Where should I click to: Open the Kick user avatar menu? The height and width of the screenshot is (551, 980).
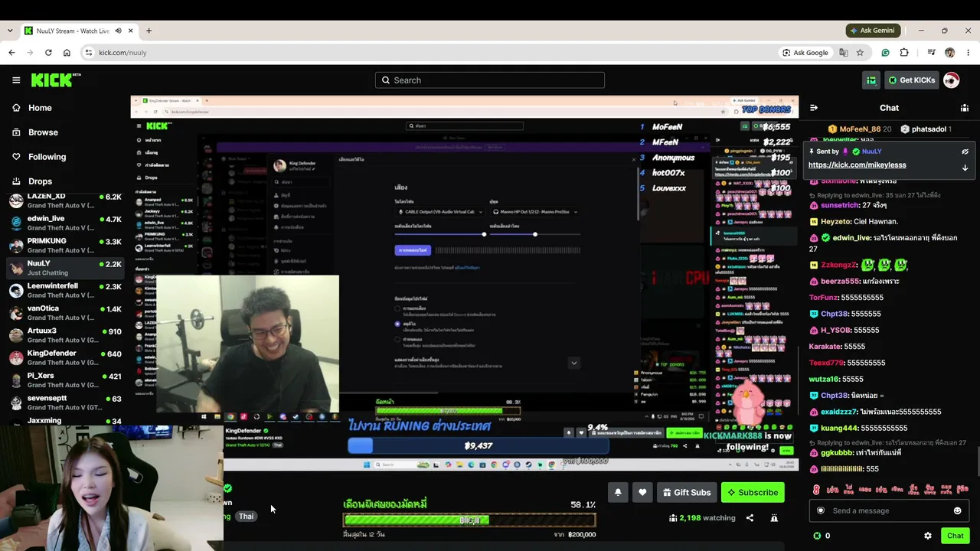point(951,80)
